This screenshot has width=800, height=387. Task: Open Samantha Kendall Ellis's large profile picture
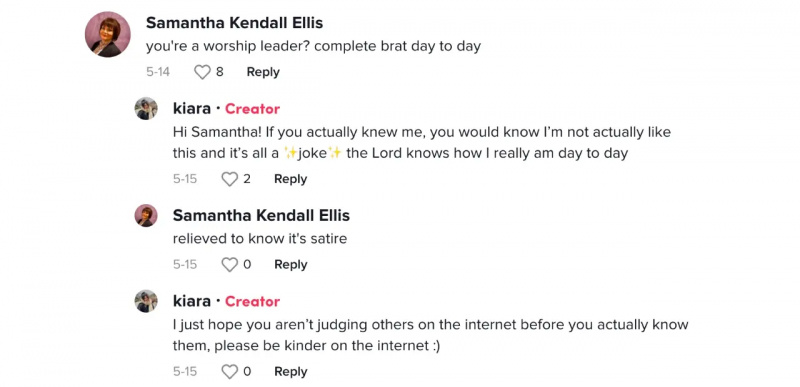point(108,35)
